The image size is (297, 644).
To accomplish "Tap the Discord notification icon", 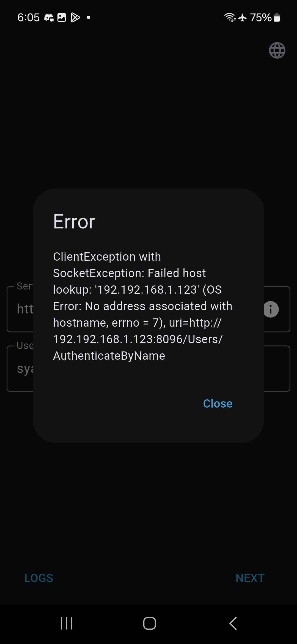I will click(x=49, y=18).
